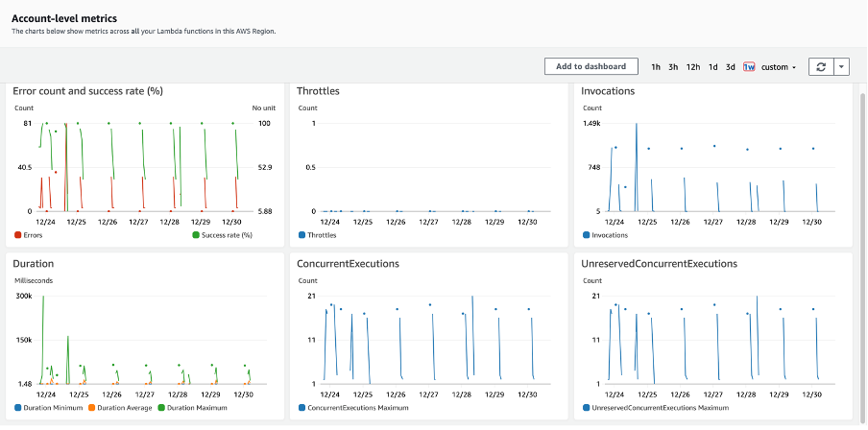
Task: Click Add to dashboard button
Action: pyautogui.click(x=591, y=66)
